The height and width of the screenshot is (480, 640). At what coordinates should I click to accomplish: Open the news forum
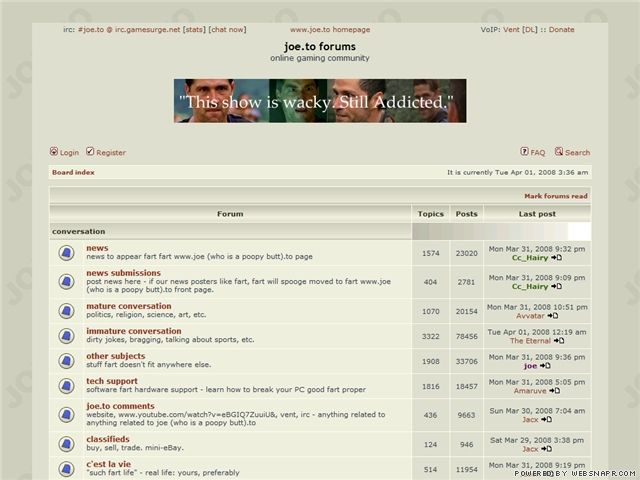97,248
